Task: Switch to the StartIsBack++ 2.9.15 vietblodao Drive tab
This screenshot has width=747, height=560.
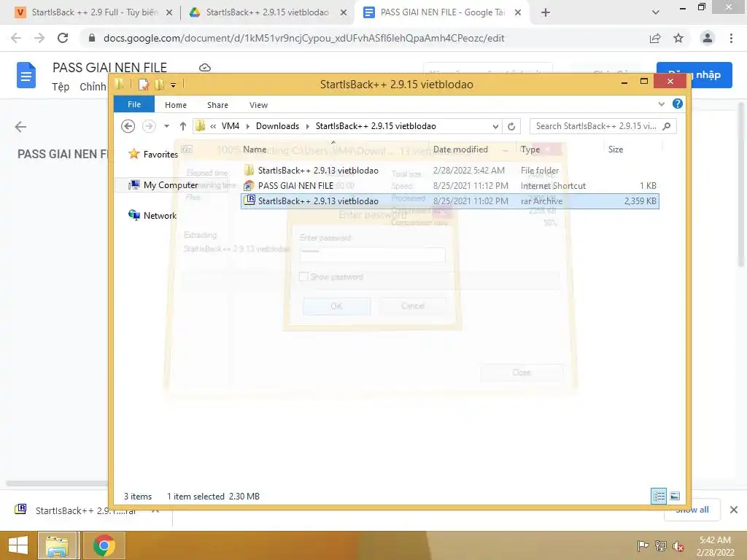Action: pos(267,12)
